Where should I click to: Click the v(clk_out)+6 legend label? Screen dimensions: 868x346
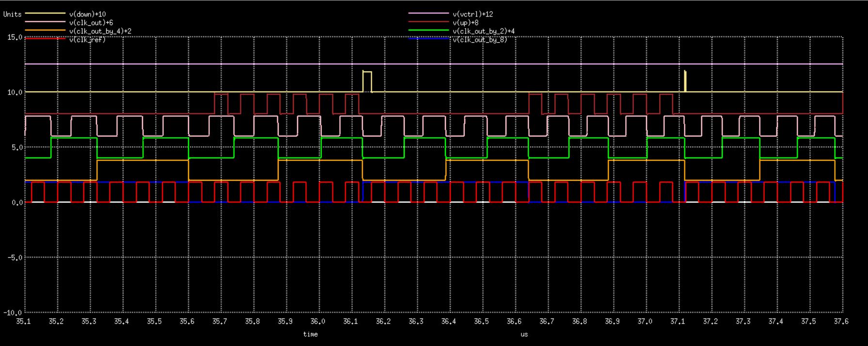[91, 23]
